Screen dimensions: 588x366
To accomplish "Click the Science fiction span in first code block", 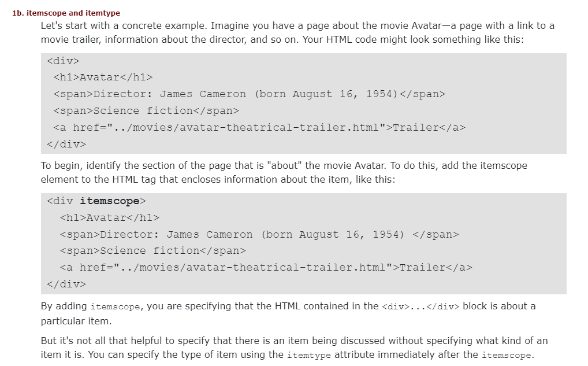I will (x=146, y=110).
